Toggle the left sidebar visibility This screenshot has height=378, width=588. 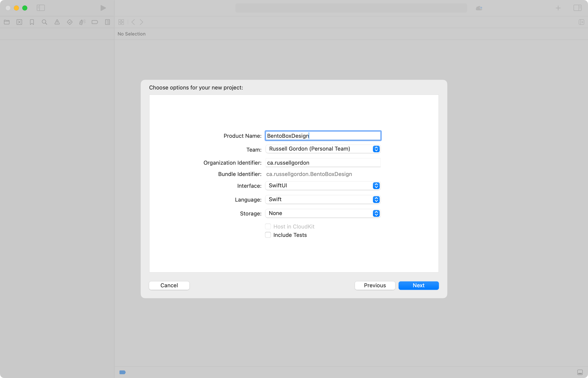pyautogui.click(x=41, y=8)
